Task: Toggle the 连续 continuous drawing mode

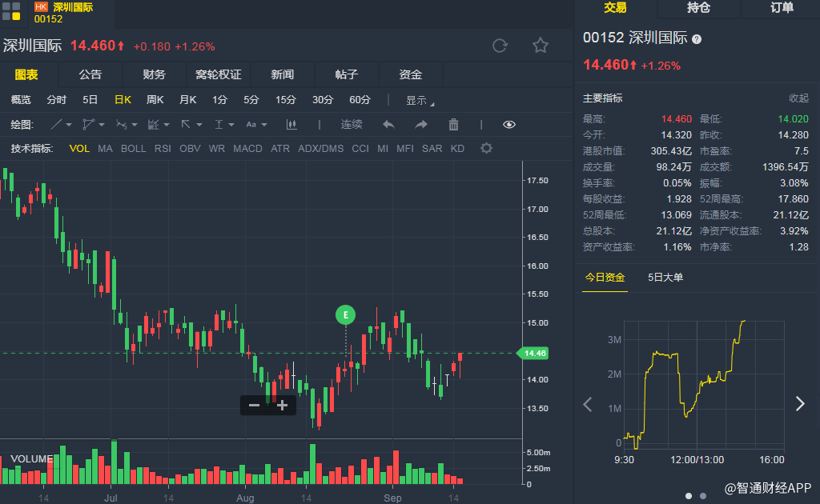Action: (x=352, y=125)
